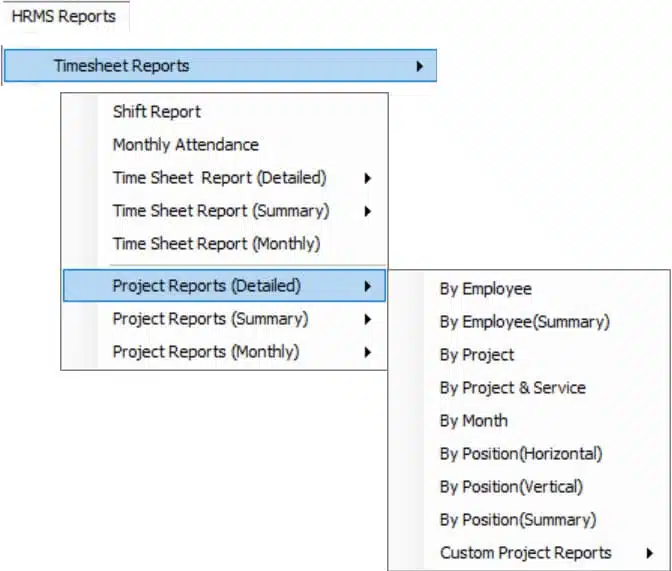
Task: Open Project Reports (Monthly) submenu
Action: pyautogui.click(x=224, y=352)
